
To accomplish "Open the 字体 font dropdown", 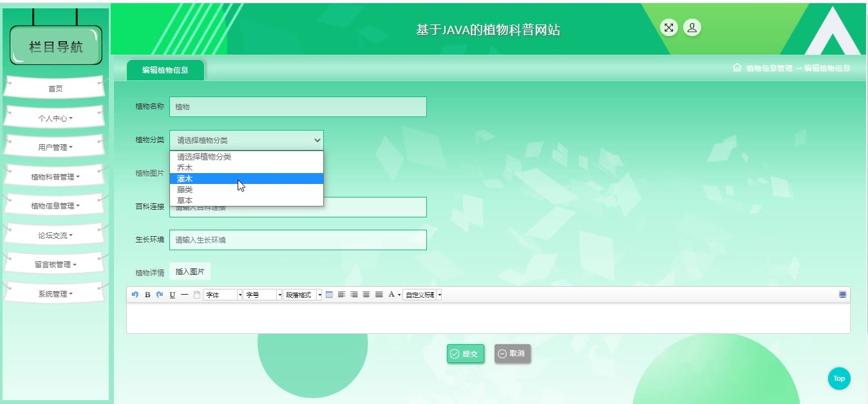I will point(223,295).
